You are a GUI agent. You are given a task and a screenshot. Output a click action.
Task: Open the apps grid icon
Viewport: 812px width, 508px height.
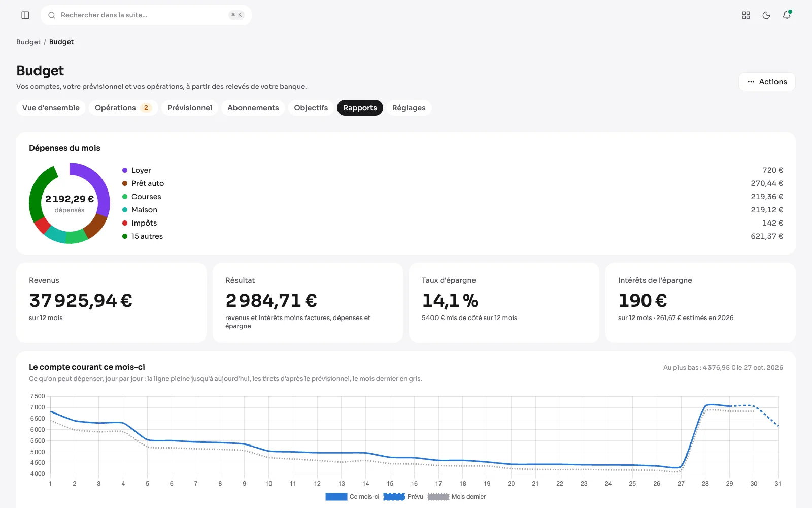746,15
